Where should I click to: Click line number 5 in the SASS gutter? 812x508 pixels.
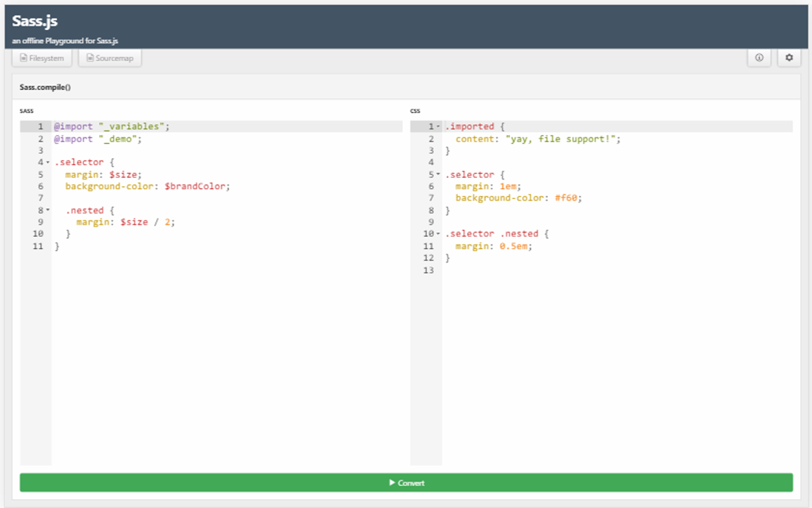39,174
